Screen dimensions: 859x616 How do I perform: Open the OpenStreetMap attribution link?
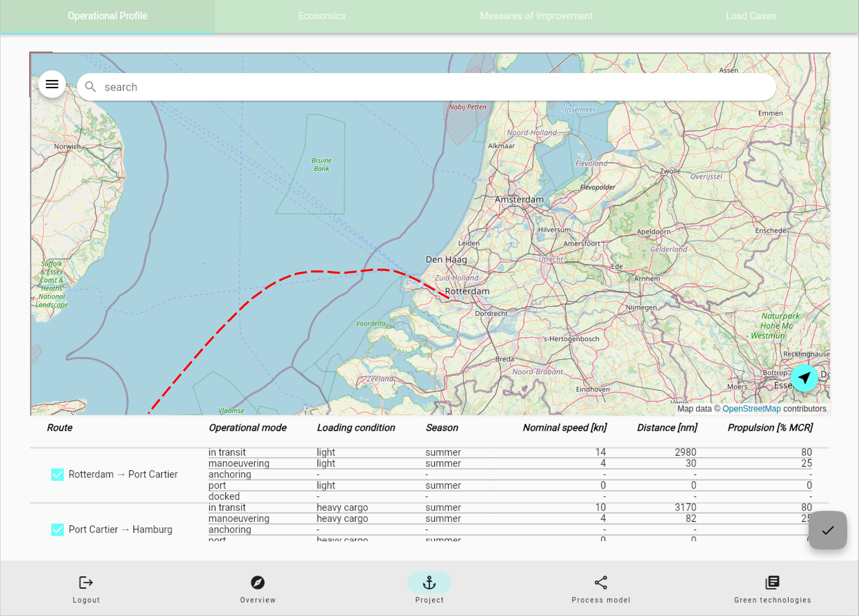click(x=752, y=408)
